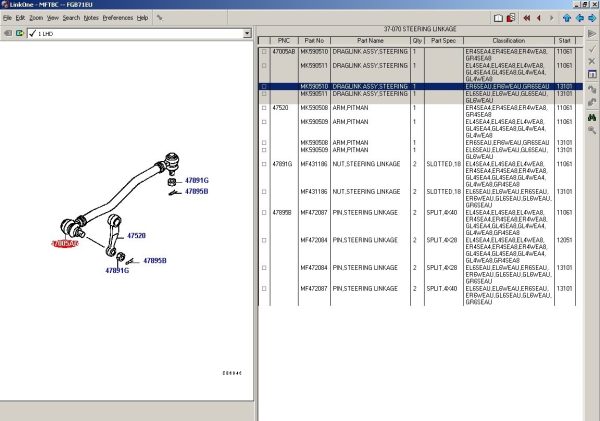Click the Qty column header
Image resolution: width=600 pixels, height=421 pixels.
(417, 41)
